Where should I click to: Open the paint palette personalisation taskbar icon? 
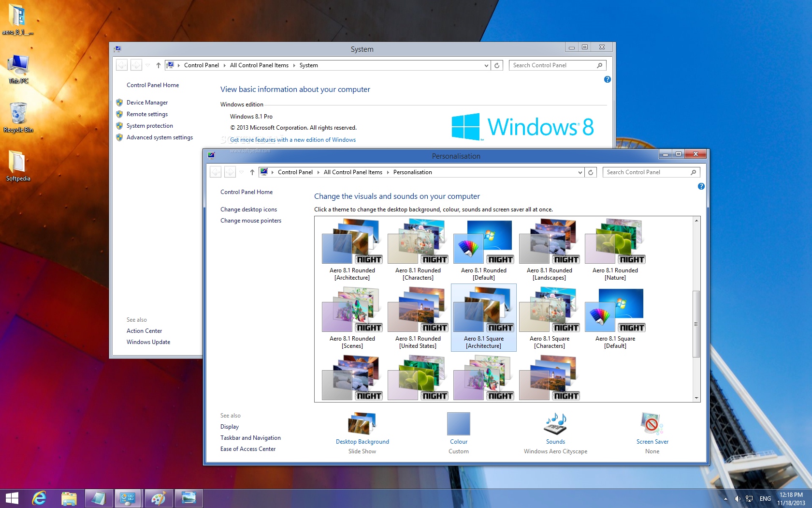158,498
